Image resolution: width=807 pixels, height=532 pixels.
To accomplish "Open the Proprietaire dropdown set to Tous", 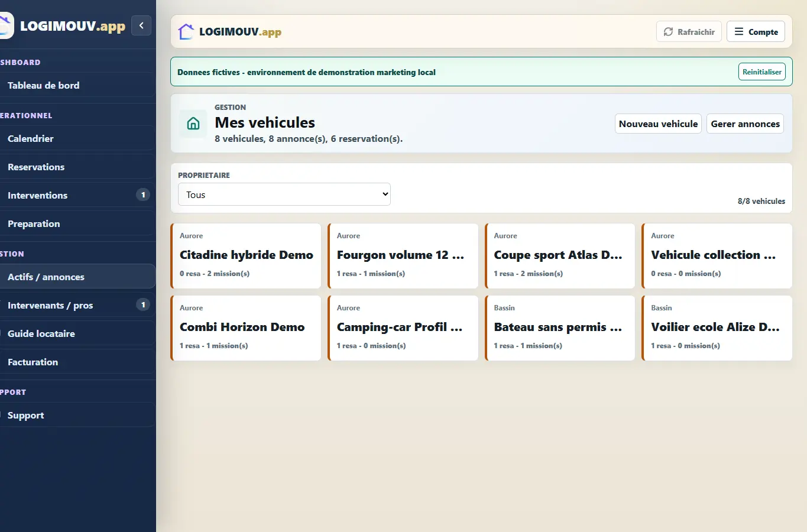I will point(284,194).
